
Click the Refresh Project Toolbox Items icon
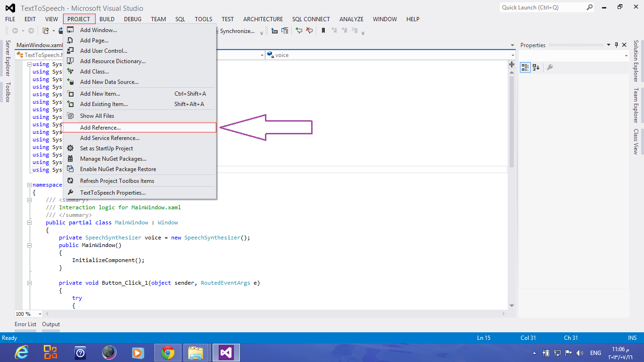tap(70, 181)
